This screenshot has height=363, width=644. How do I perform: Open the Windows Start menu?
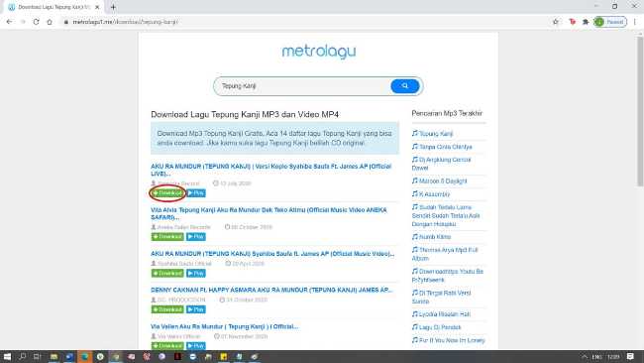(7, 356)
